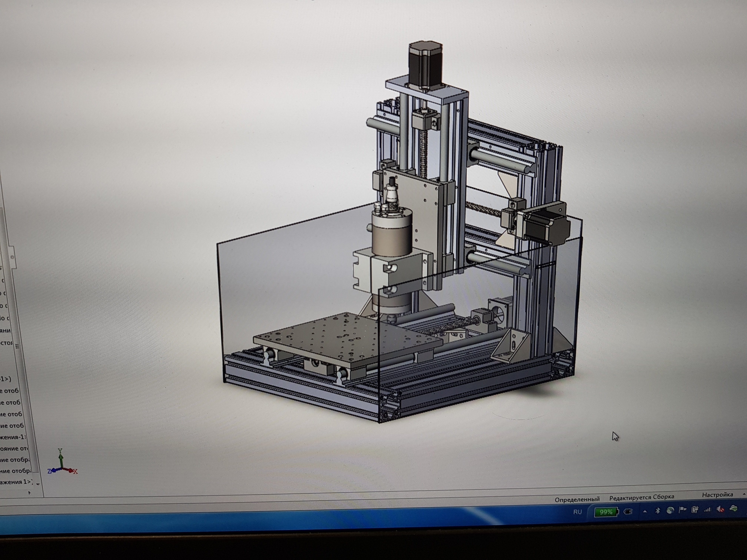Click the AC adapter plug icon beside battery

point(628,512)
